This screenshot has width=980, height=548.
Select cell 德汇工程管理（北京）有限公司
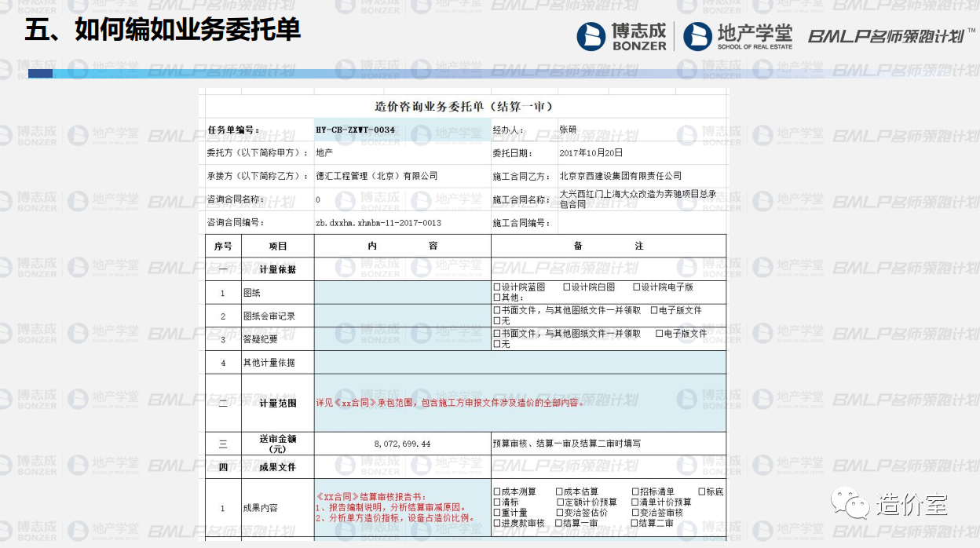click(x=377, y=176)
